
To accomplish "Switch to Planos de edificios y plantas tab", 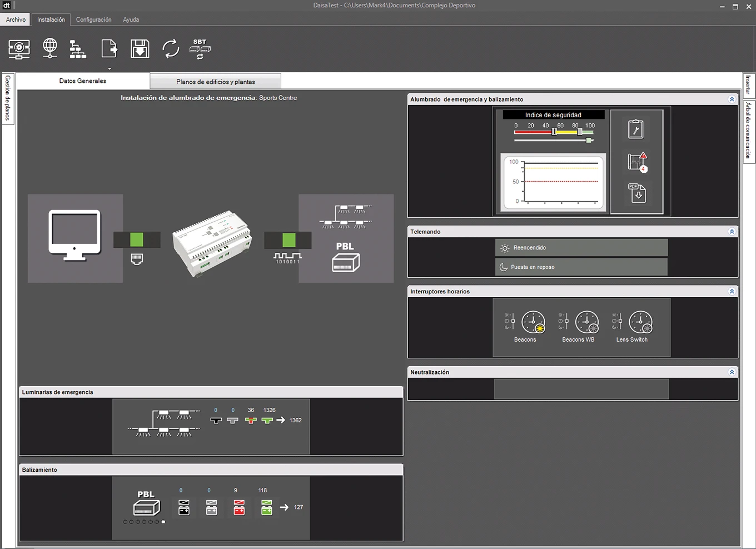I will click(216, 82).
